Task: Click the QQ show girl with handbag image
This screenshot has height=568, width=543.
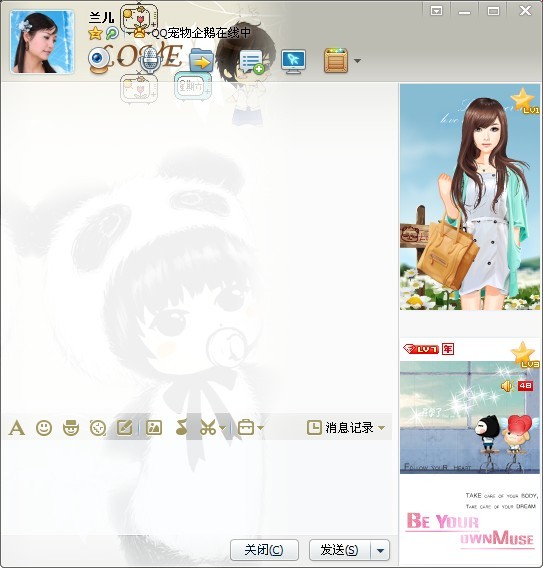Action: pos(470,197)
